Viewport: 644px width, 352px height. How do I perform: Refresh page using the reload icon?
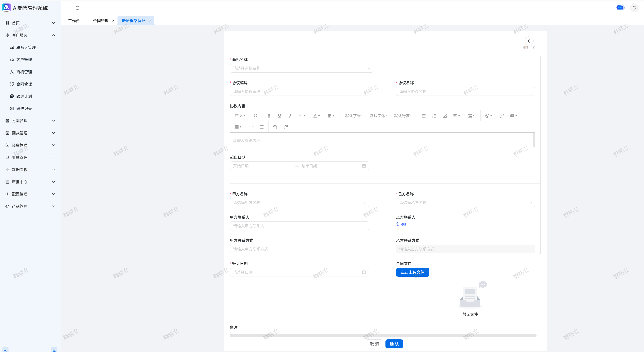click(x=77, y=8)
